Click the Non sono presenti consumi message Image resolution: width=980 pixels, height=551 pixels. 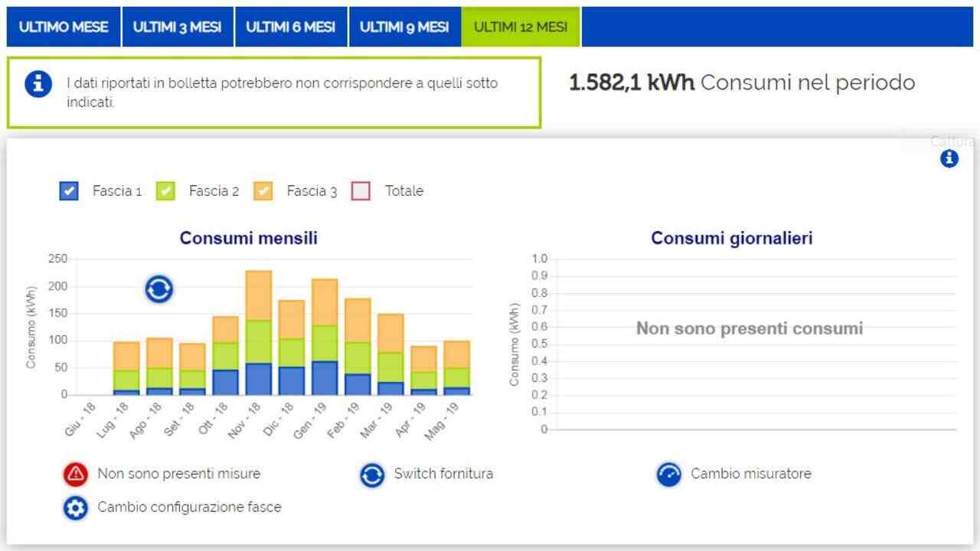point(750,329)
